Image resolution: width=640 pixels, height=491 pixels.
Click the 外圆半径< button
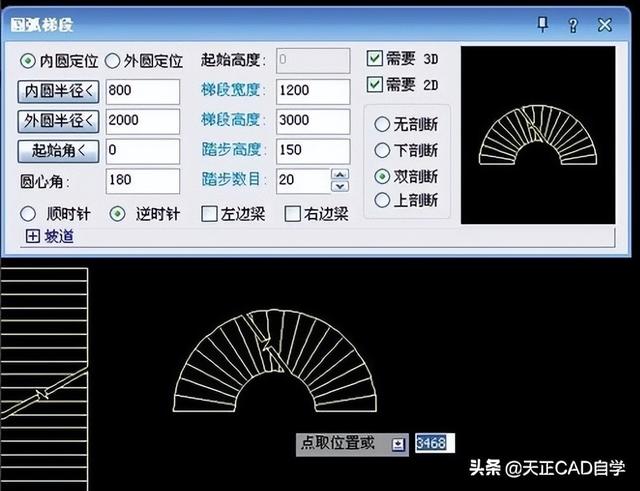point(58,121)
